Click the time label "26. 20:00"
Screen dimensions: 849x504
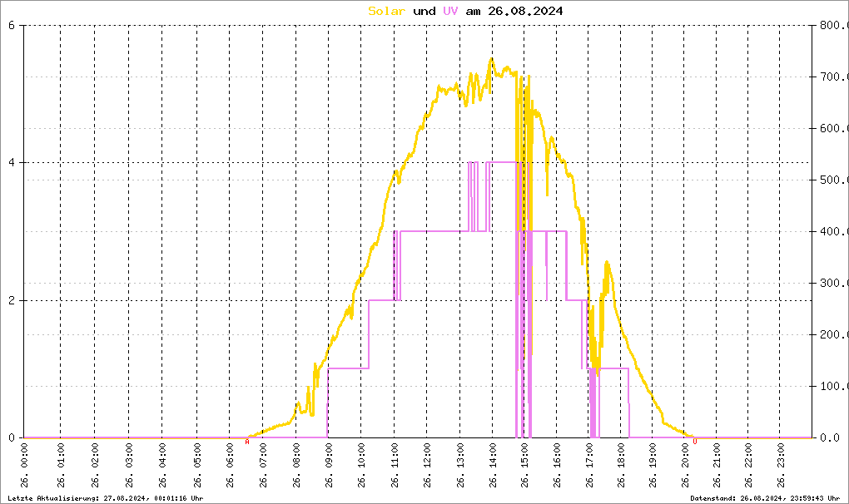click(x=685, y=465)
